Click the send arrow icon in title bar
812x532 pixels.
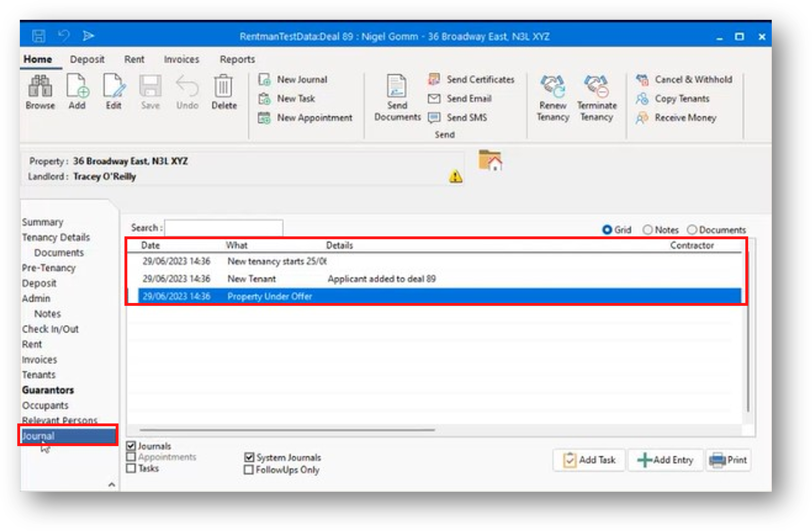pos(88,36)
